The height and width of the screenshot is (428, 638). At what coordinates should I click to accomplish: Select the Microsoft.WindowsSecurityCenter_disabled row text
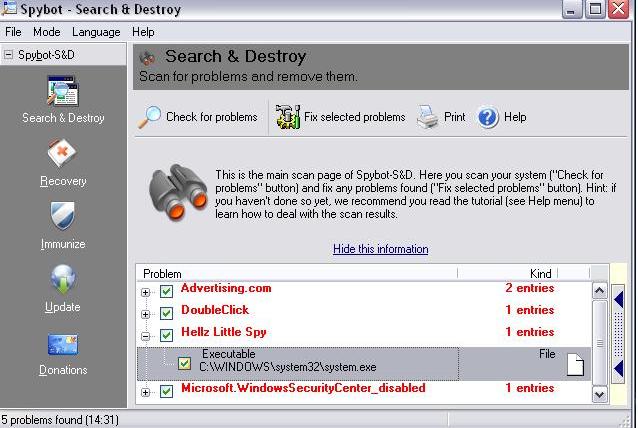pyautogui.click(x=303, y=388)
